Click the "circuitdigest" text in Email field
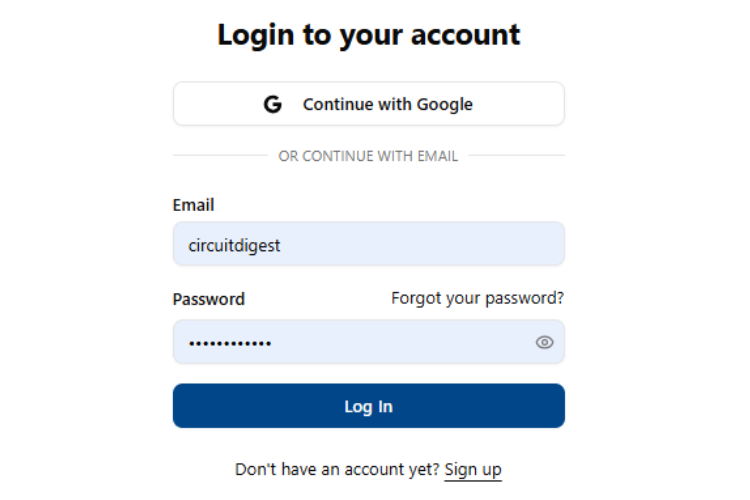The image size is (750, 500). coord(234,244)
